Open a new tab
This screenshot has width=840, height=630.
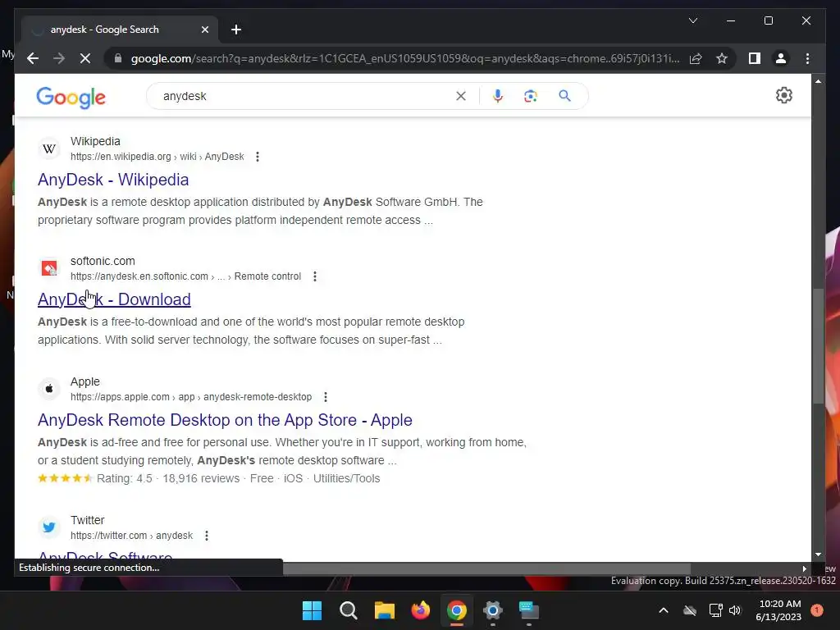(236, 30)
